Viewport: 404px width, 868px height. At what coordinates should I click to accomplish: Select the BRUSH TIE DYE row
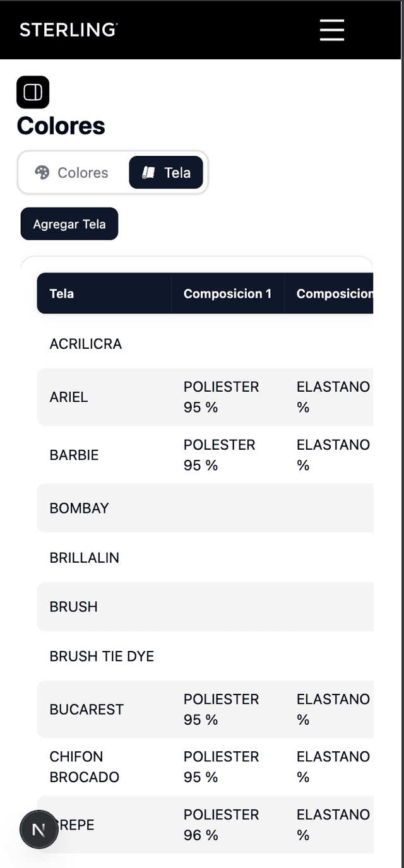[x=102, y=656]
